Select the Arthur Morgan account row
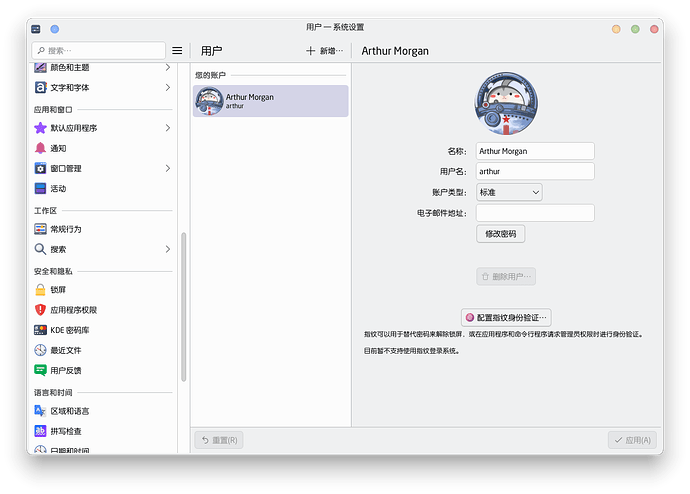Viewport: 690px width, 494px height. coord(271,101)
